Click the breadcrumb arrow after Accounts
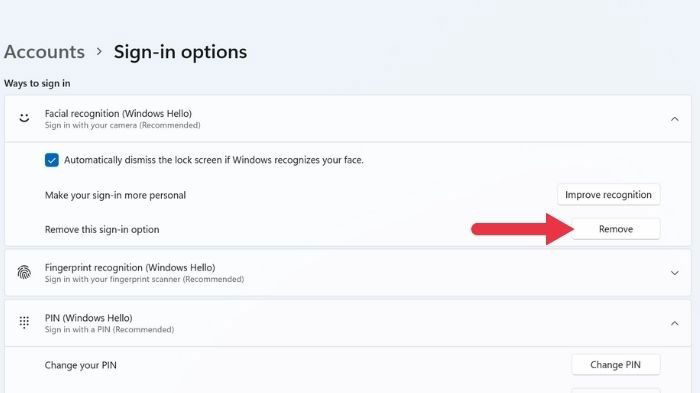This screenshot has height=393, width=700. tap(99, 52)
